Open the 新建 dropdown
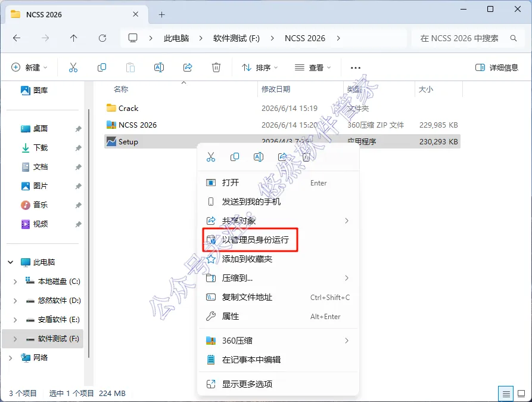532x402 pixels. coord(30,67)
